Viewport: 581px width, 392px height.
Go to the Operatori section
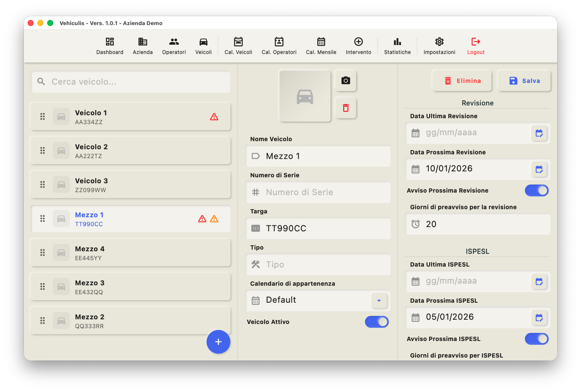(174, 46)
